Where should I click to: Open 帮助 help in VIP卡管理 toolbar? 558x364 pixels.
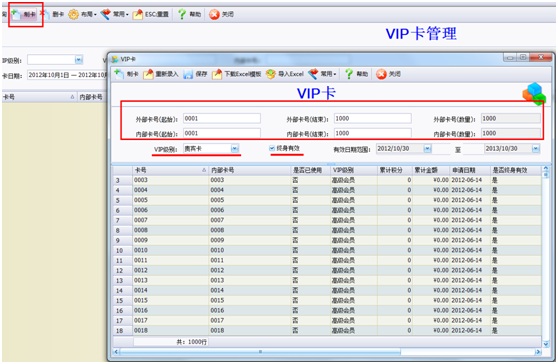182,14
